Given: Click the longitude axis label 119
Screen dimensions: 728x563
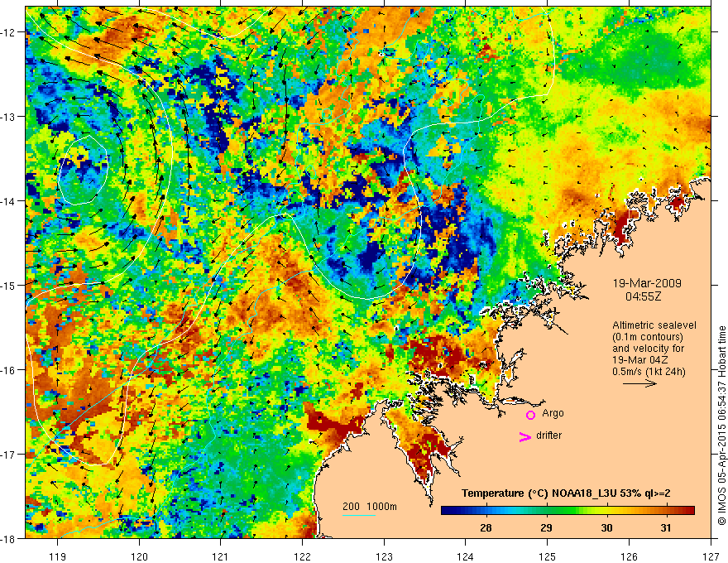Looking at the screenshot, I should (58, 556).
